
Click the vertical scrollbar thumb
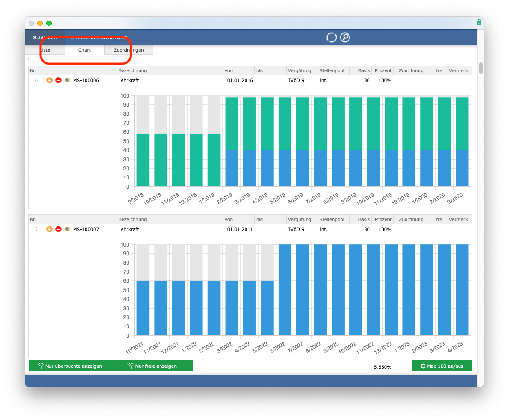(481, 68)
